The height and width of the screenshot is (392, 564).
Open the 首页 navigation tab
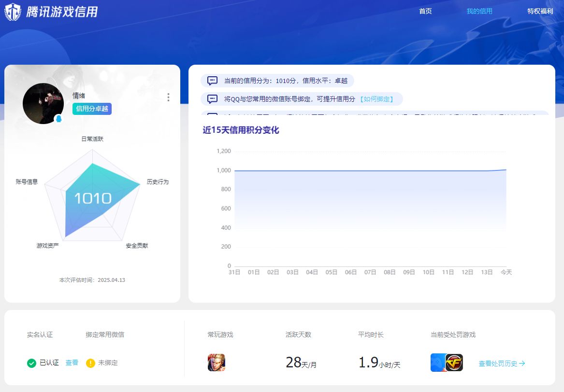[425, 11]
